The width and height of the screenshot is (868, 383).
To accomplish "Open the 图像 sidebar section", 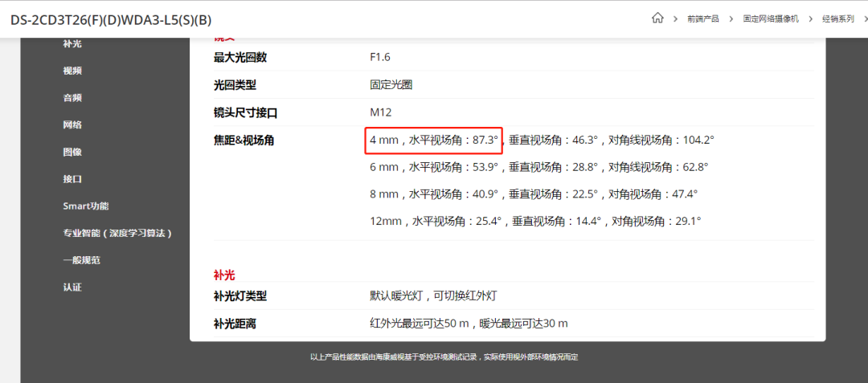I will (x=72, y=152).
